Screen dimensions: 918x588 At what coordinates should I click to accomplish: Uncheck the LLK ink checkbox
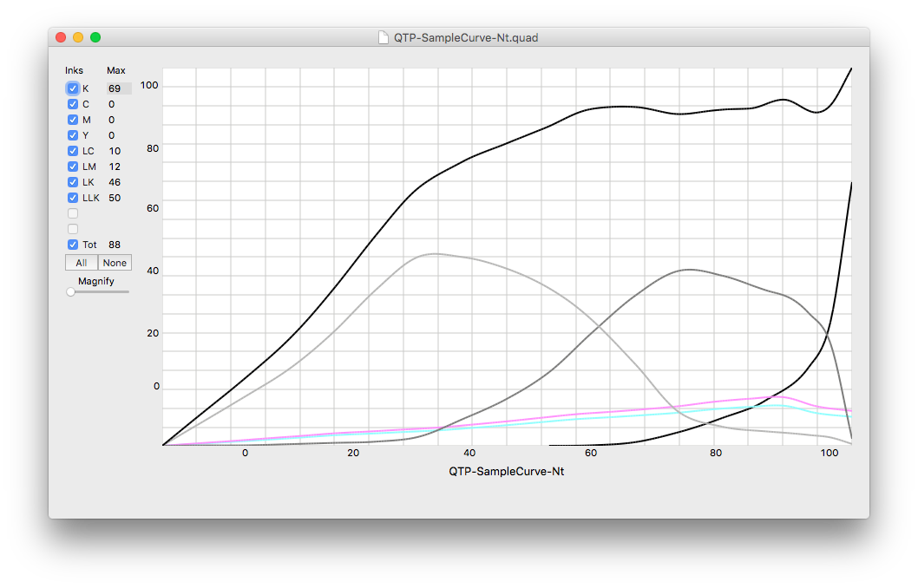73,198
